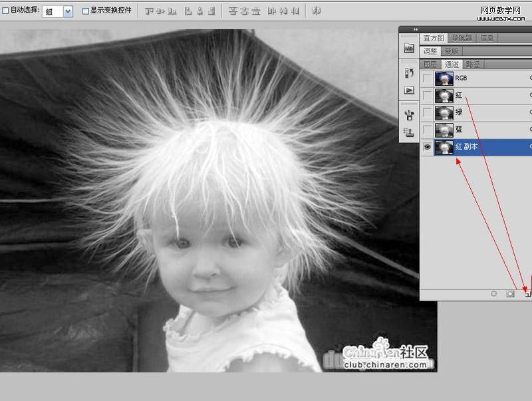Click the distribute horizontal centers icon
This screenshot has height=401, width=532.
point(283,11)
